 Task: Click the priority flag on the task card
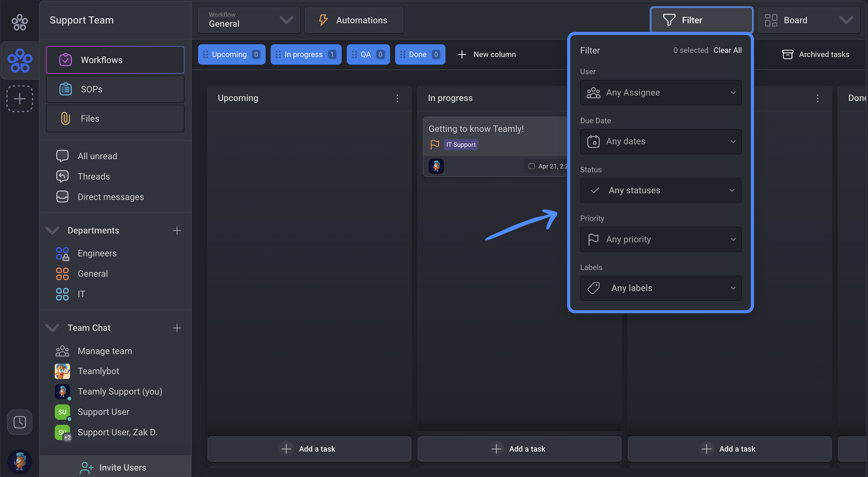435,144
